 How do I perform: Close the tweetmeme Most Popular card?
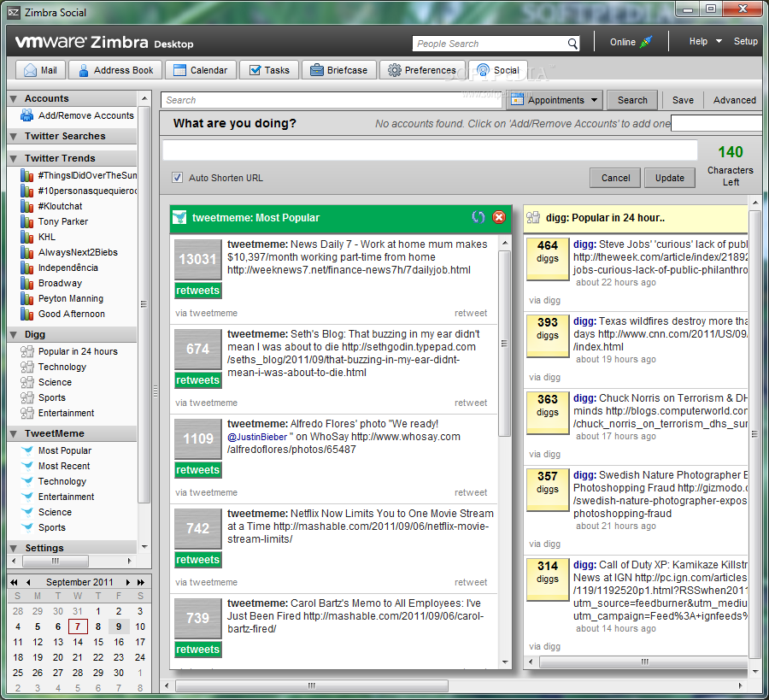pyautogui.click(x=499, y=217)
